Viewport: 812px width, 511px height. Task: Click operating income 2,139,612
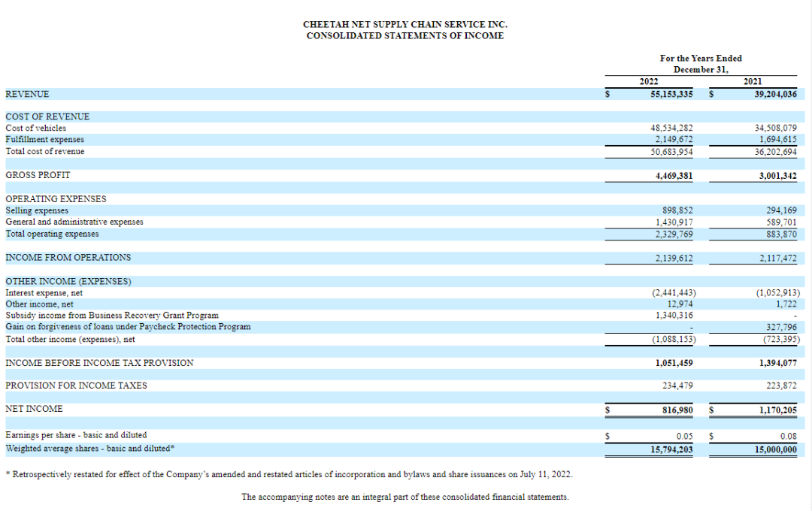[x=674, y=258]
